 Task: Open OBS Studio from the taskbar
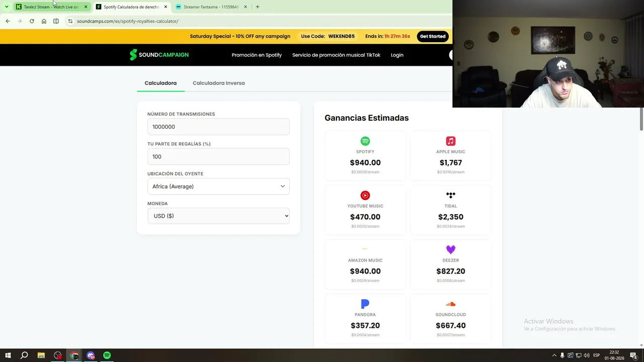coord(58,355)
